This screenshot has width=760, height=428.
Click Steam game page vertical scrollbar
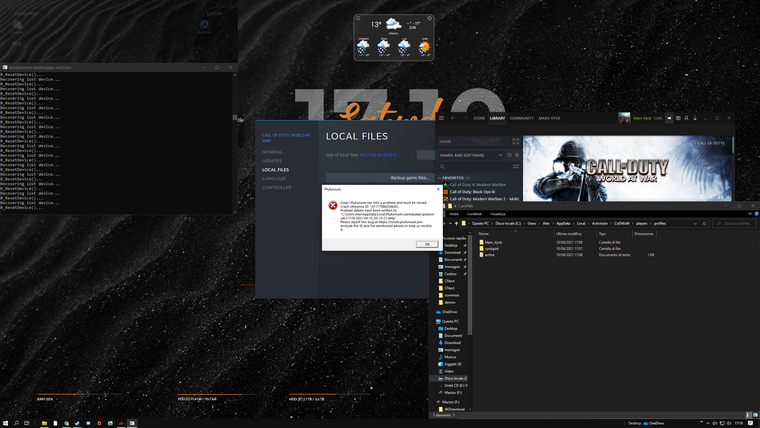point(733,145)
